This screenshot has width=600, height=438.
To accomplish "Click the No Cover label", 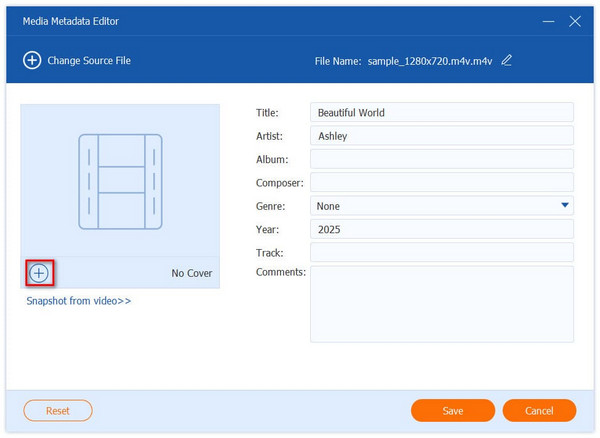I will (192, 273).
